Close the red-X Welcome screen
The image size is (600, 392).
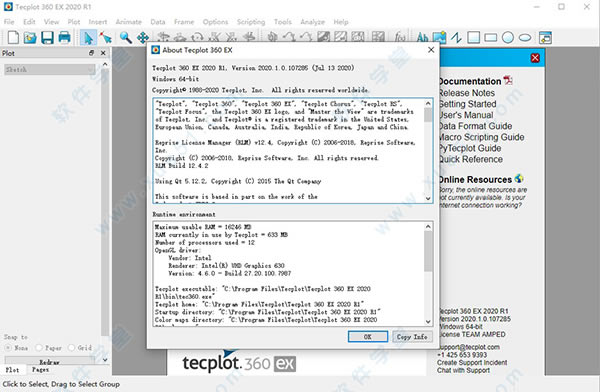[x=535, y=58]
